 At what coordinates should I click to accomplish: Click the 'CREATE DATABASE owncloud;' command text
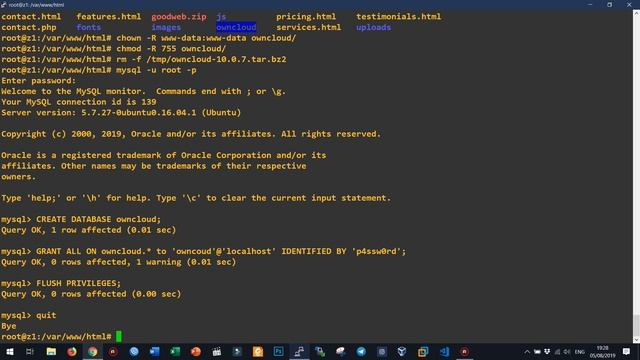(x=98, y=219)
